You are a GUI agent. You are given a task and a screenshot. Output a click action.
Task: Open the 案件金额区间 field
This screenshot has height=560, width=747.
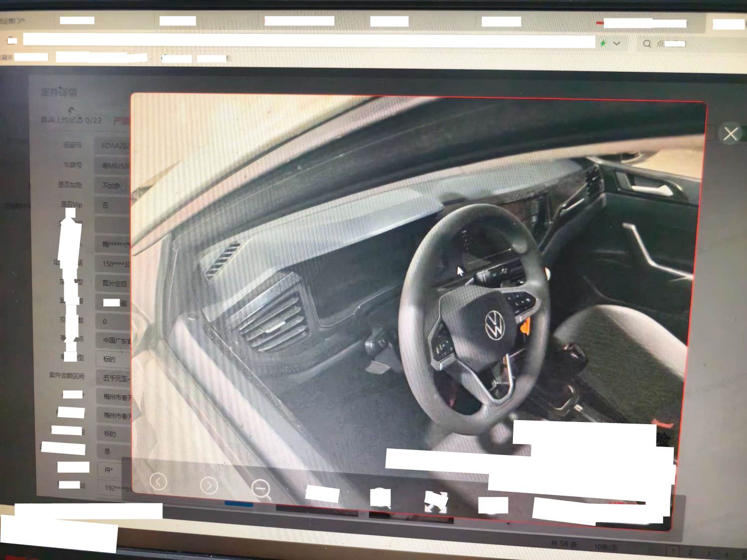[115, 378]
